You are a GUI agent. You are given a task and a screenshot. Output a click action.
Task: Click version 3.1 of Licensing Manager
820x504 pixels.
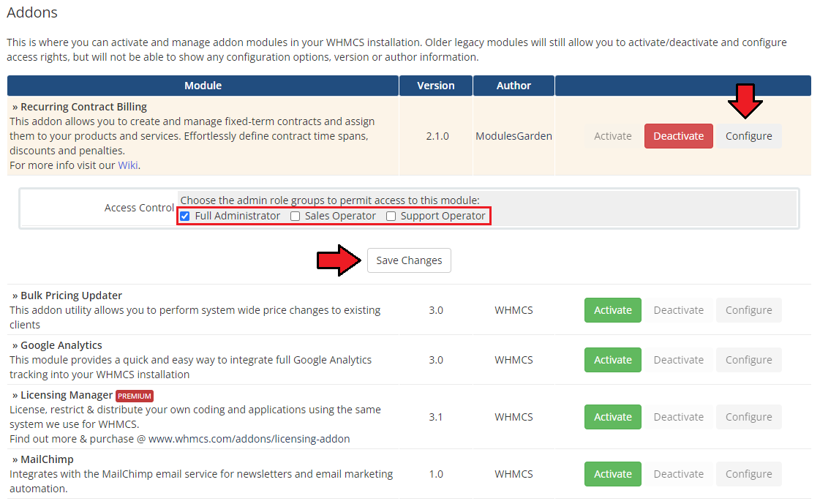[436, 417]
